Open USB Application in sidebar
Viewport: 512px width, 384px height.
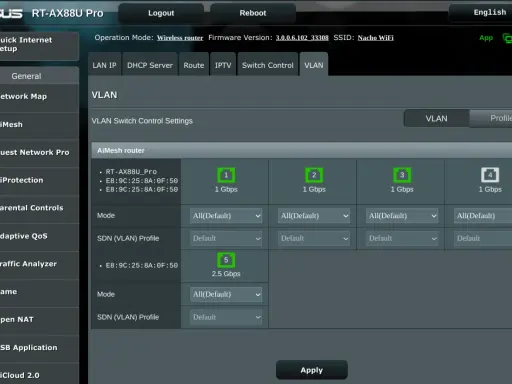pyautogui.click(x=39, y=348)
